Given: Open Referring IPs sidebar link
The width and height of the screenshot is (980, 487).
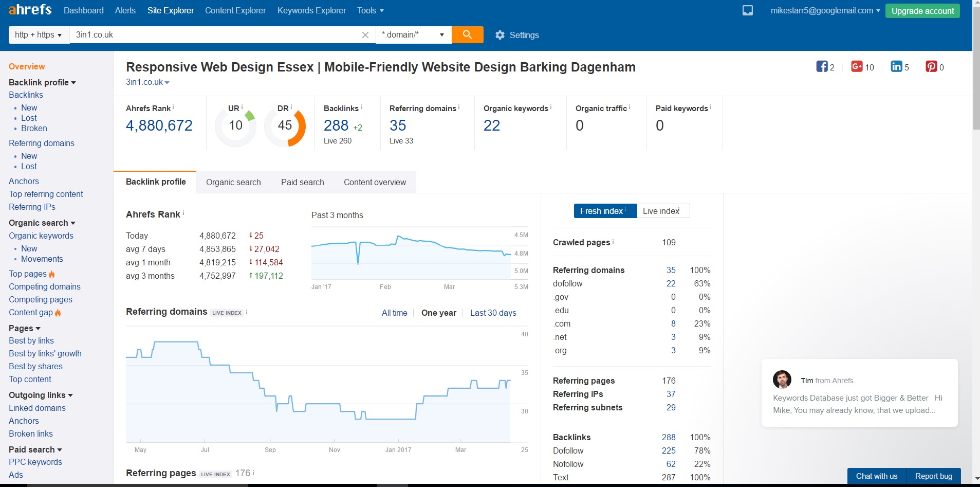Looking at the screenshot, I should tap(32, 207).
